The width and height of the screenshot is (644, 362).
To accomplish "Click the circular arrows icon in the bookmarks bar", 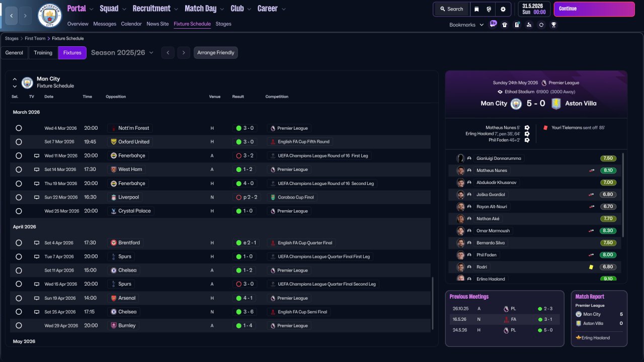I will (541, 25).
